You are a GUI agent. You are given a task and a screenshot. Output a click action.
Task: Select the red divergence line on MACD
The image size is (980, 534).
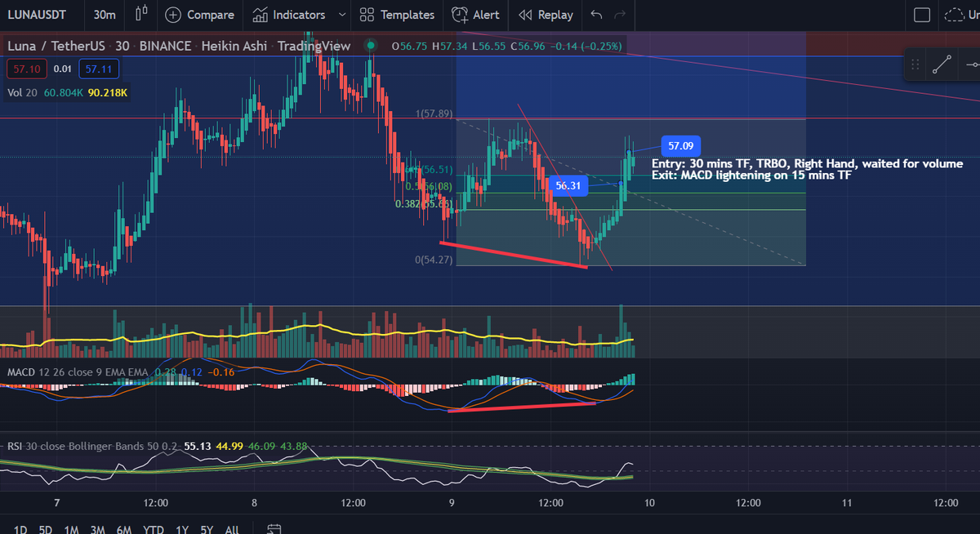pyautogui.click(x=521, y=407)
